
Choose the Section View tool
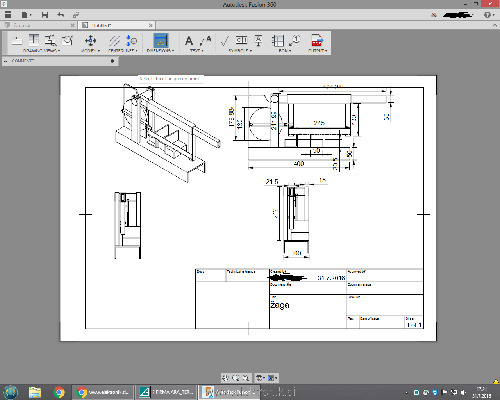click(51, 41)
